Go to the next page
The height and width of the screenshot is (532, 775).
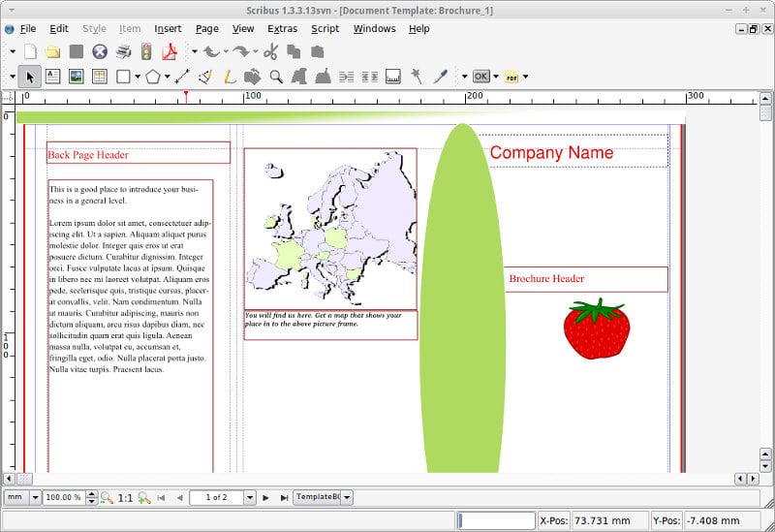(x=268, y=497)
